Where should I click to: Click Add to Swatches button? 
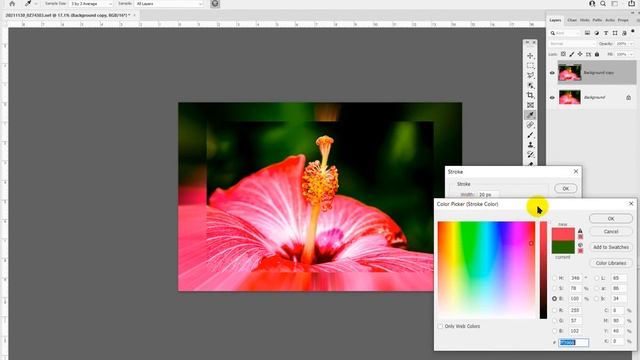click(x=611, y=247)
